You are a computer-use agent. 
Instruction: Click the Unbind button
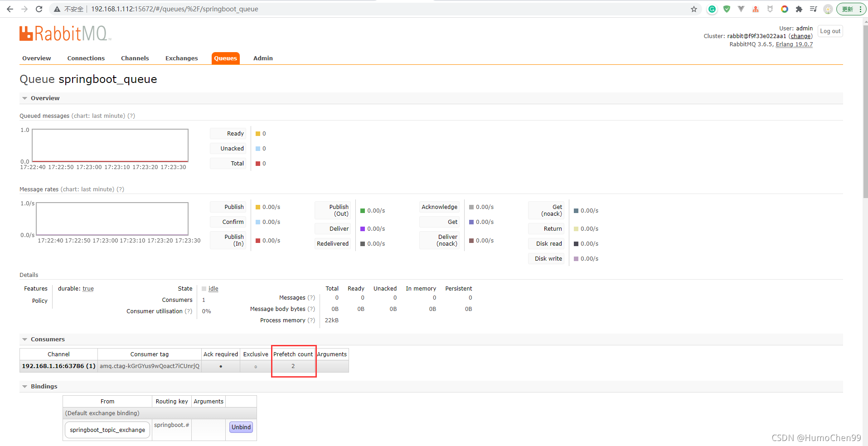[x=241, y=427]
